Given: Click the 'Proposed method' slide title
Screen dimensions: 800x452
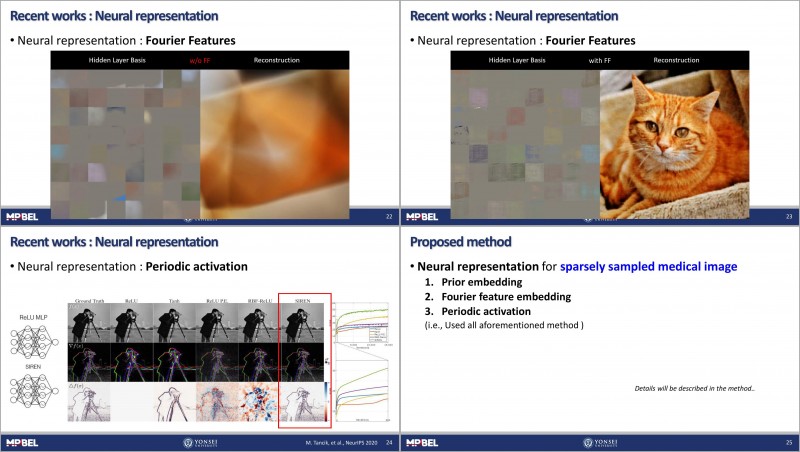Looking at the screenshot, I should [x=461, y=242].
